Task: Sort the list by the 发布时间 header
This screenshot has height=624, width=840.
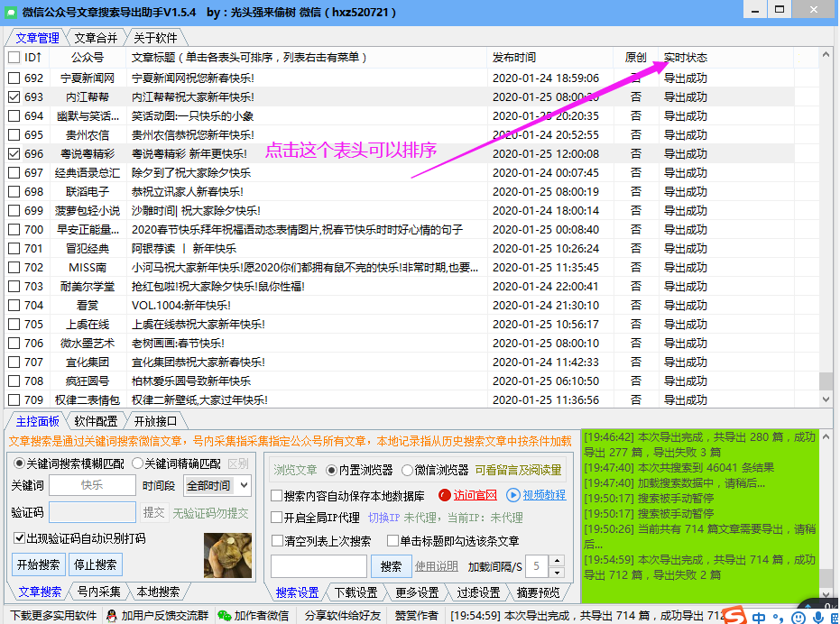Action: 550,58
